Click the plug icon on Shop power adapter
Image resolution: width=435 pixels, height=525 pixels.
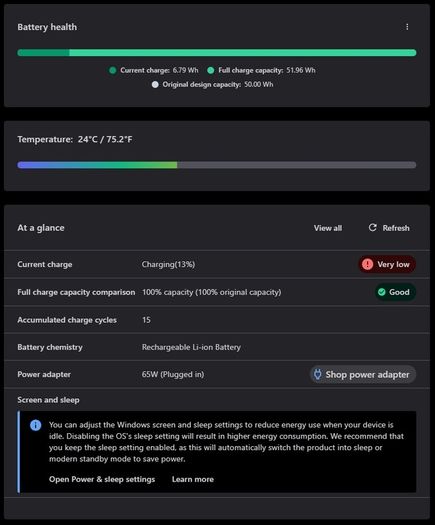coord(317,374)
